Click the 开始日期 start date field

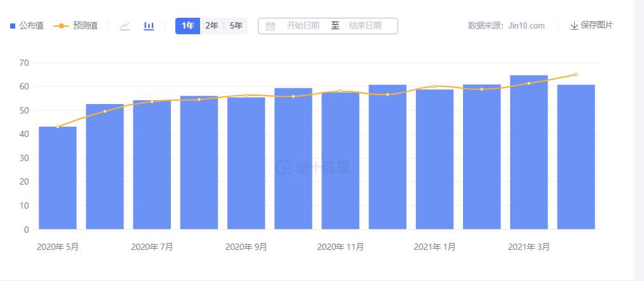pos(303,26)
